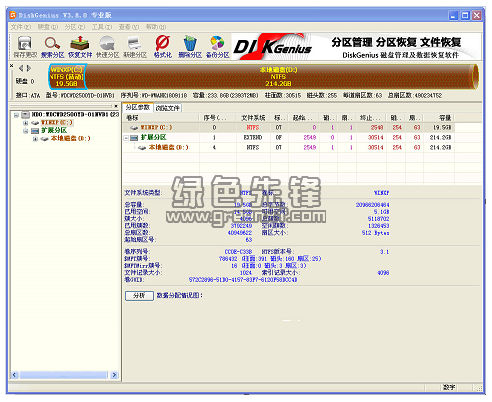Click the 本地磁盘 (D:) row name in table
The image size is (492, 402).
tap(168, 148)
